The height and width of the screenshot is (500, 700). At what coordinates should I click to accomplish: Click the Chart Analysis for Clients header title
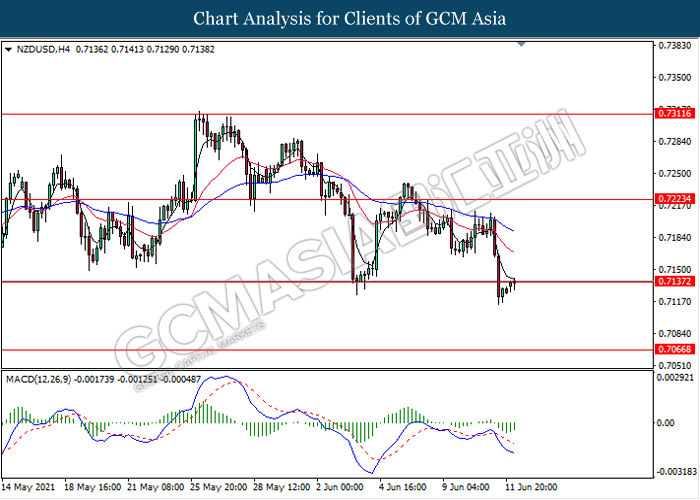[x=350, y=19]
